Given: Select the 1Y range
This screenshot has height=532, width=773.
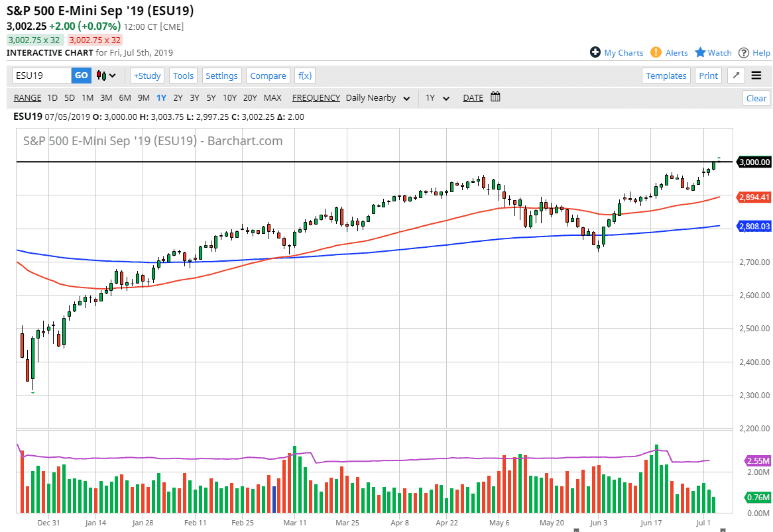Looking at the screenshot, I should (x=161, y=97).
